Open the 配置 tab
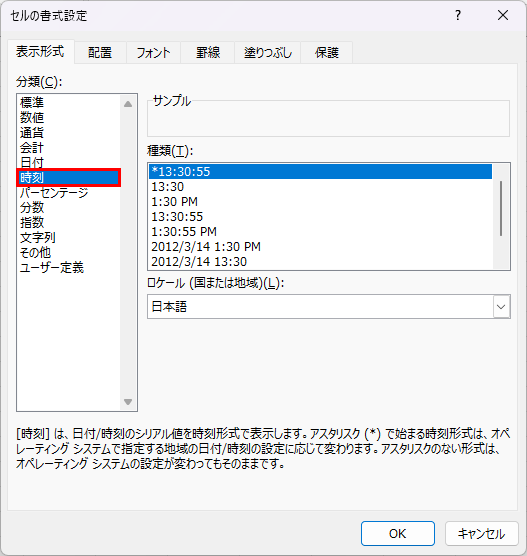 click(x=100, y=52)
